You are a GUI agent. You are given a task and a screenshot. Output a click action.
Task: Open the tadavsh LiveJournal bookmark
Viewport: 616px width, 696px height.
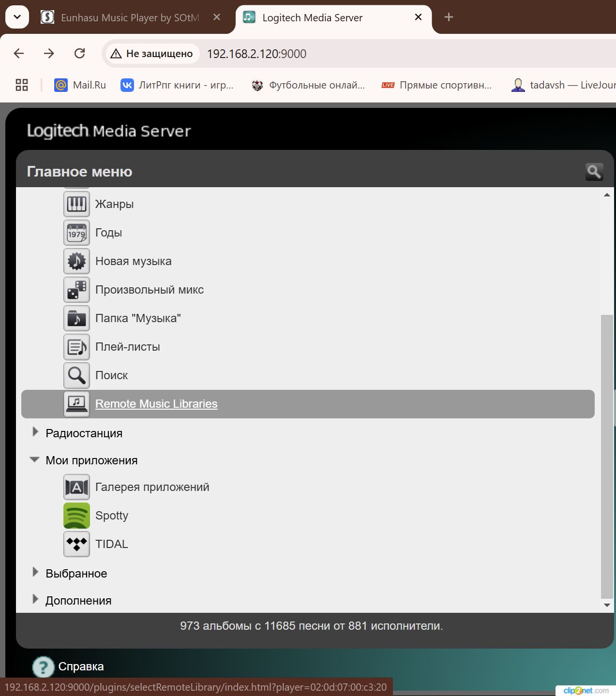[x=563, y=85]
